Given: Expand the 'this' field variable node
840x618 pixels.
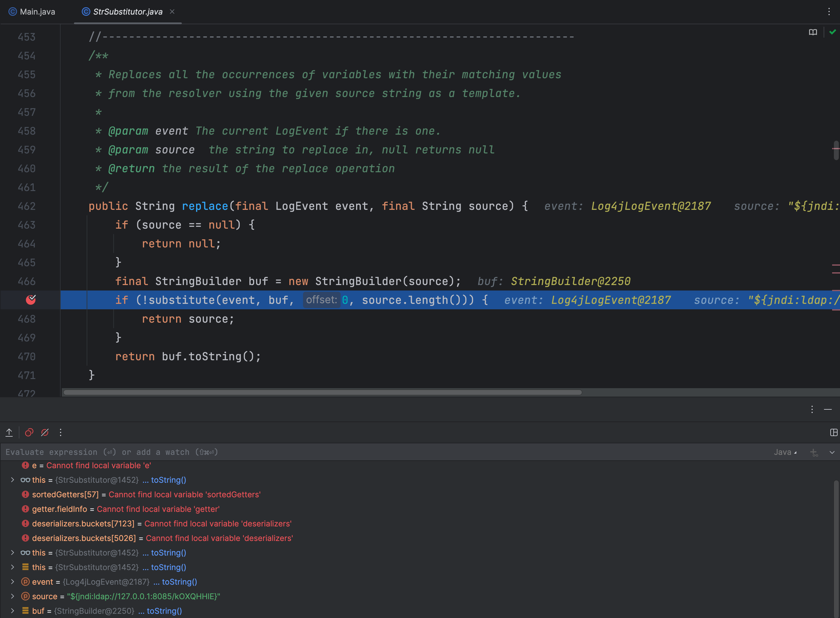Looking at the screenshot, I should point(12,567).
